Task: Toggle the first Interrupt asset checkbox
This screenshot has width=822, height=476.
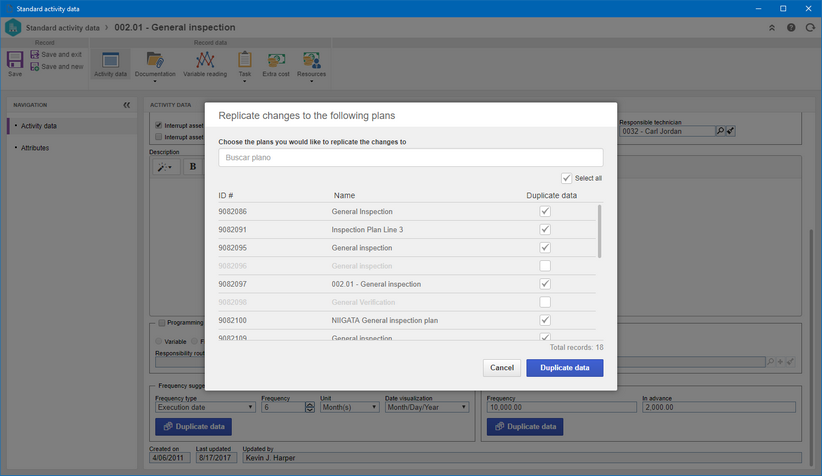Action: (x=158, y=125)
